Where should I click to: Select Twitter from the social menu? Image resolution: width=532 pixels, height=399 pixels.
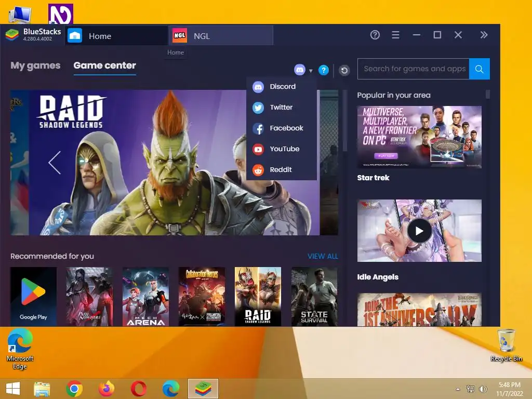(x=281, y=108)
